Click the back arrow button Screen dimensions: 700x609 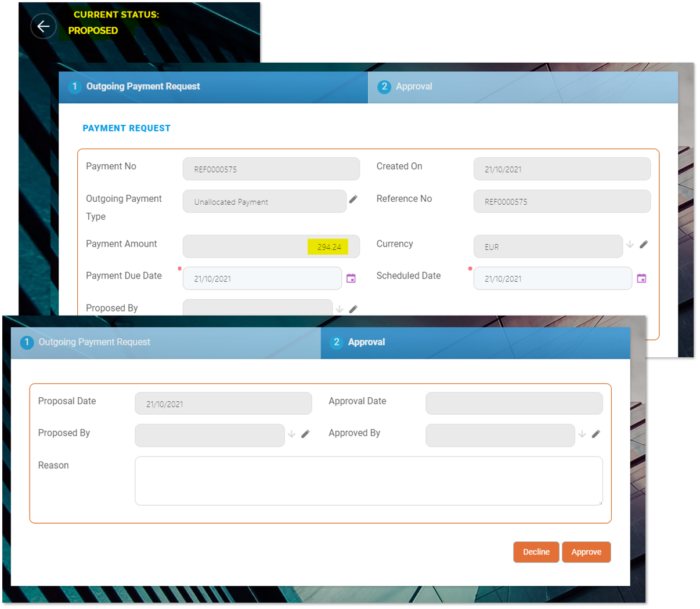coord(43,26)
